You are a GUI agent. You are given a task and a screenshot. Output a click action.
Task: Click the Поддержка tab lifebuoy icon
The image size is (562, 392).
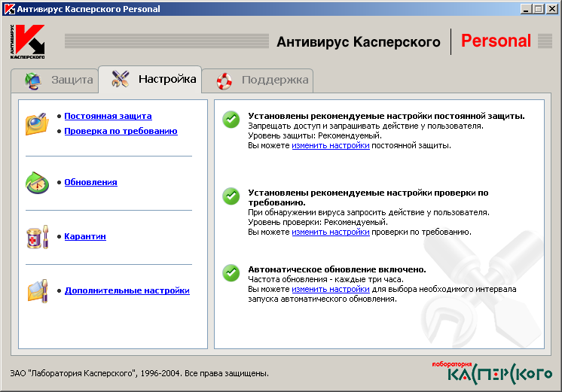[224, 81]
